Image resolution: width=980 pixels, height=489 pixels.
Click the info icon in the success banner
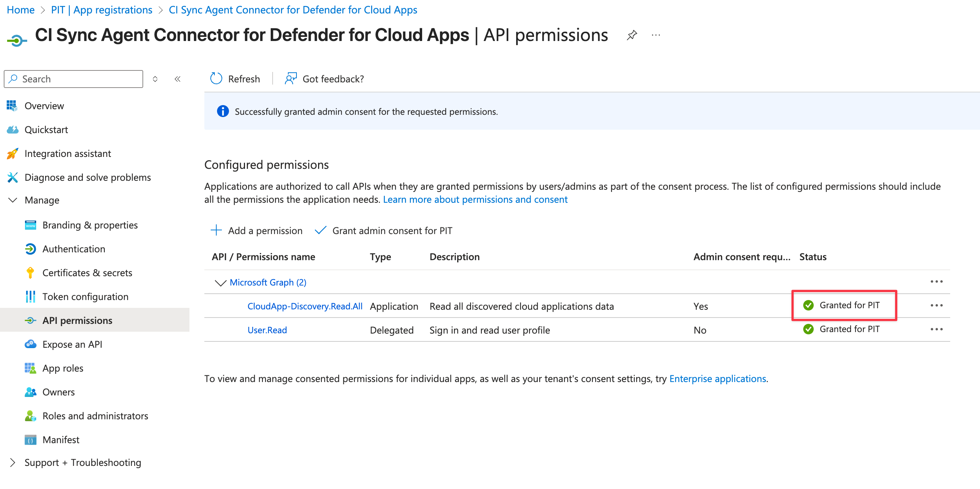(223, 111)
